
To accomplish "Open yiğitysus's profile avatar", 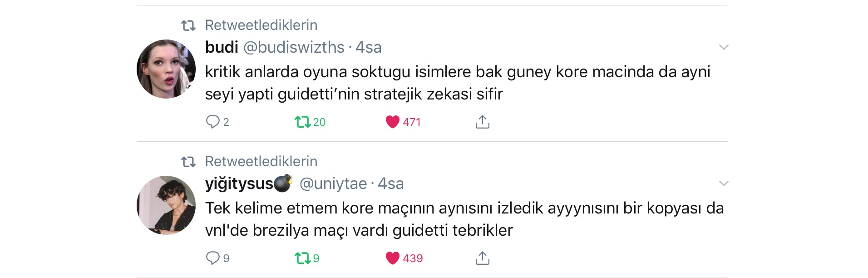I will [x=166, y=205].
